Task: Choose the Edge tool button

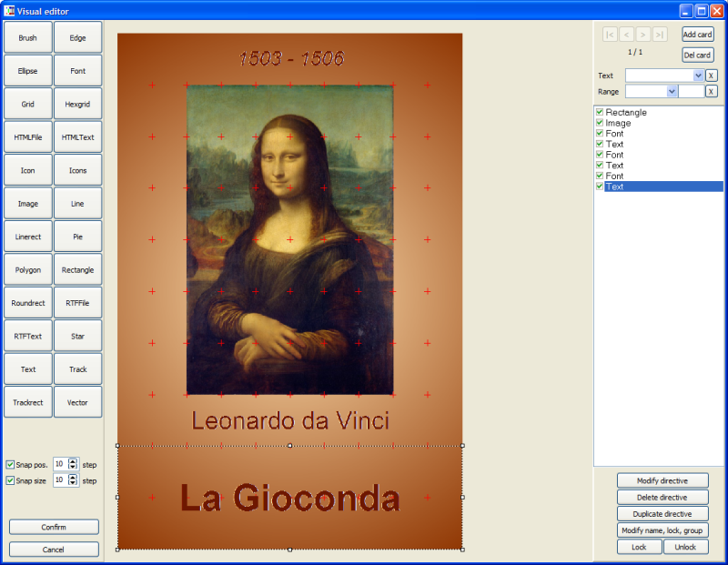Action: pyautogui.click(x=77, y=37)
